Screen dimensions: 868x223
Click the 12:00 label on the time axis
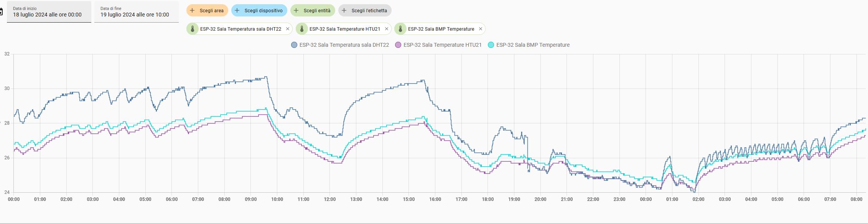click(330, 199)
